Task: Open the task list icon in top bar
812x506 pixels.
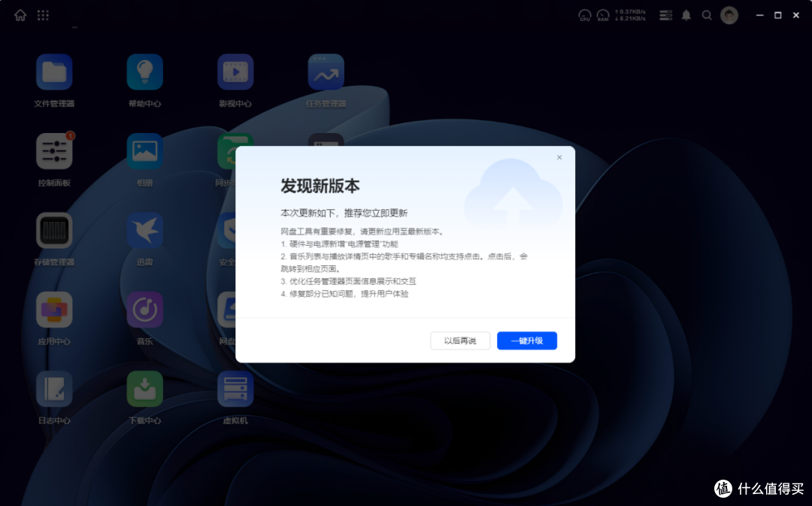Action: coord(666,16)
